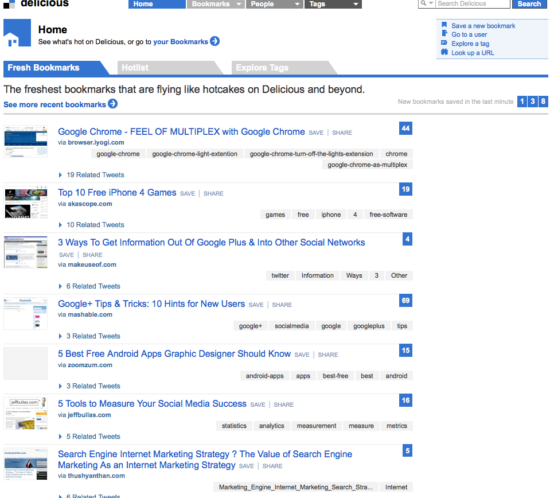Image resolution: width=550 pixels, height=498 pixels.
Task: Click SHARE next to Google+ Tips & Tricks
Action: (282, 305)
